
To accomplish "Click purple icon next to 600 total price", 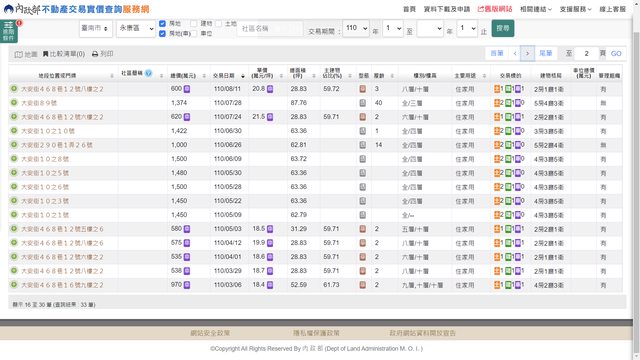I will click(x=187, y=89).
